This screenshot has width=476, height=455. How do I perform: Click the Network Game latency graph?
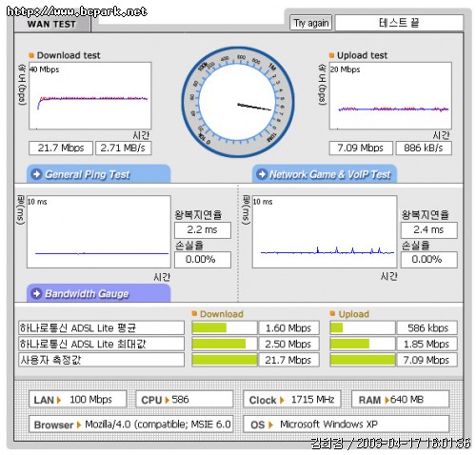tap(325, 232)
